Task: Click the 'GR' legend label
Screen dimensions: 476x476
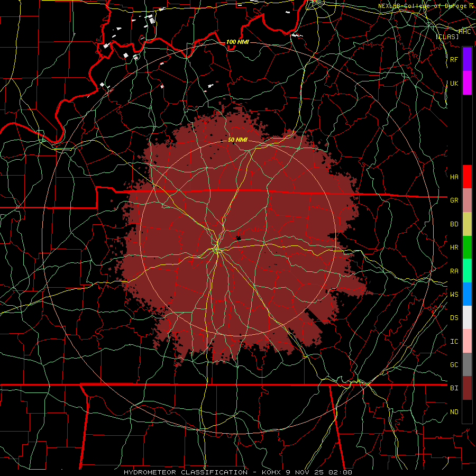Action: pyautogui.click(x=454, y=200)
